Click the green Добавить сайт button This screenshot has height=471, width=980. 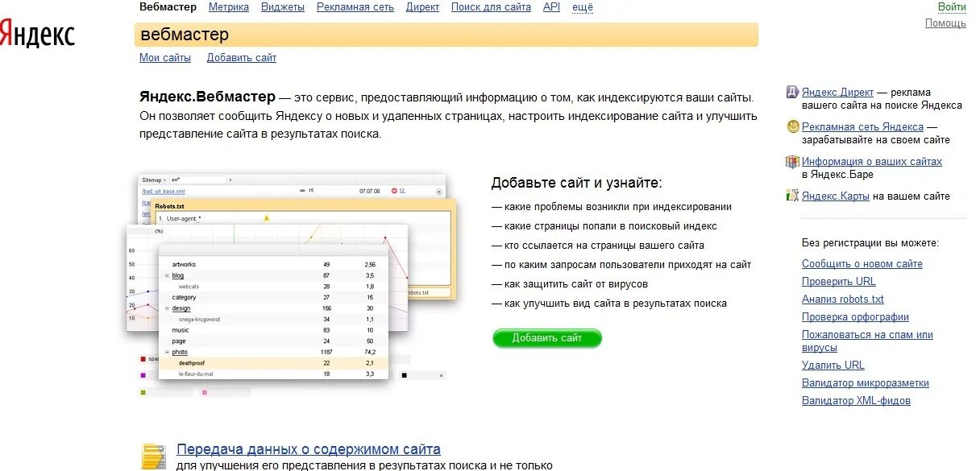[x=547, y=338]
